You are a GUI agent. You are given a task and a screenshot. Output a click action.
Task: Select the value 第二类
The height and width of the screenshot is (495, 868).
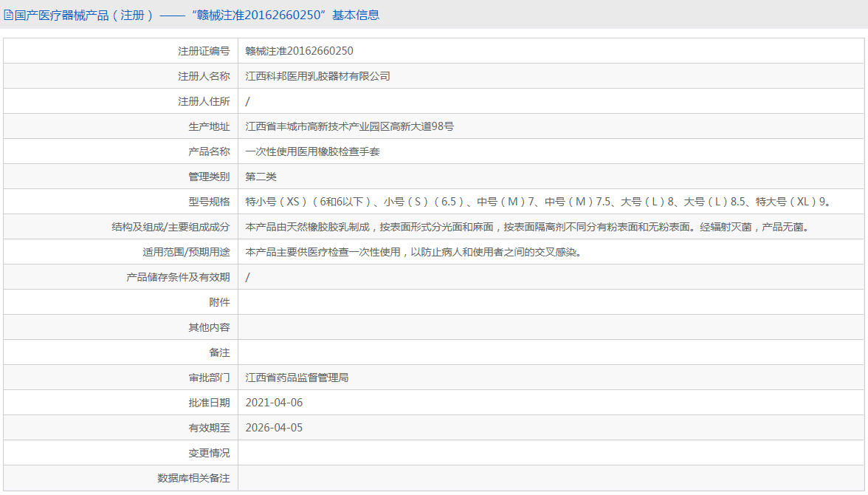pyautogui.click(x=261, y=177)
